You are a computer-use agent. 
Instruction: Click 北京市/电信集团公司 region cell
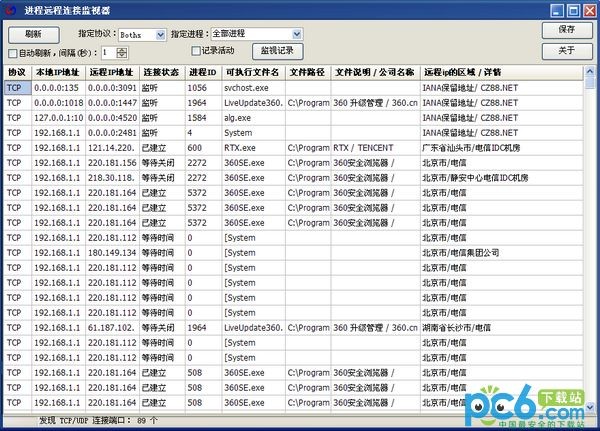502,253
